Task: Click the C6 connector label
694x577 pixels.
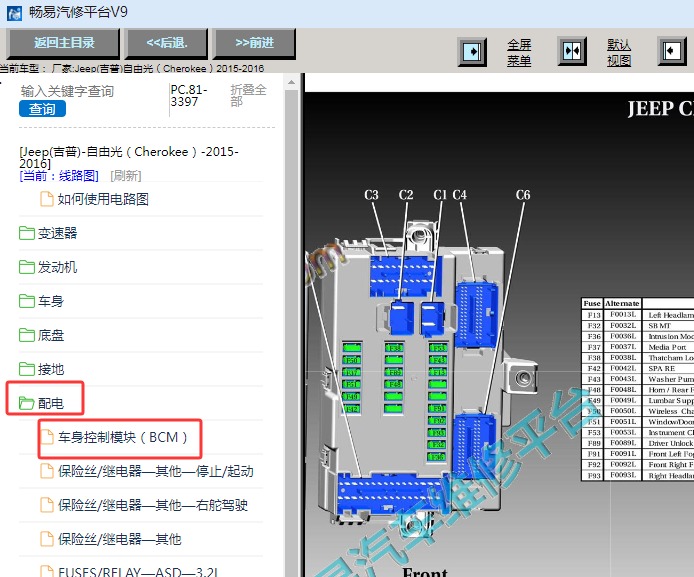Action: click(x=523, y=195)
